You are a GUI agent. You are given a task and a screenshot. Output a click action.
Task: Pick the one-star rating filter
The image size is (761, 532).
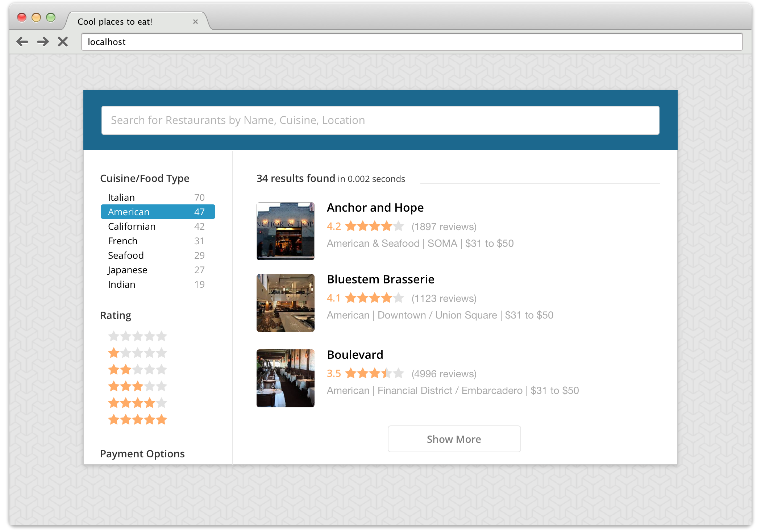(137, 353)
